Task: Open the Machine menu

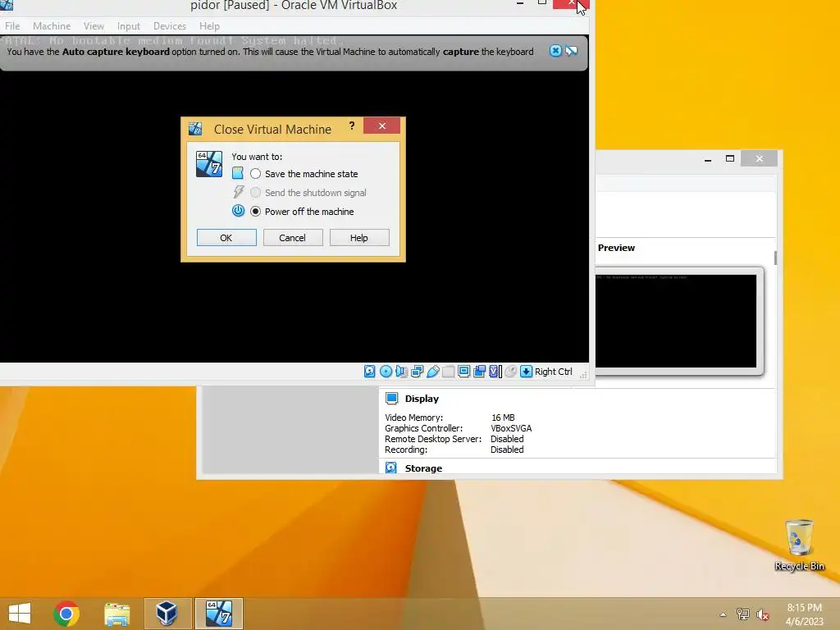Action: click(x=52, y=25)
